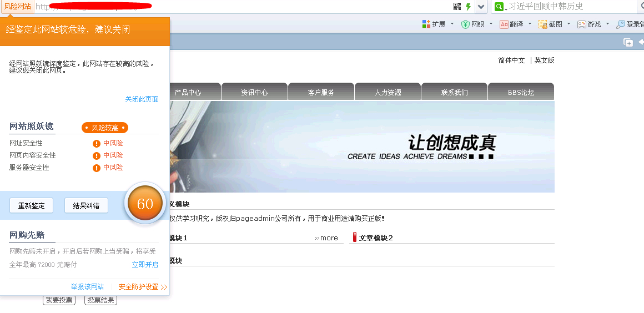Click the 截图 screenshot tool icon
644x313 pixels.
[x=542, y=24]
